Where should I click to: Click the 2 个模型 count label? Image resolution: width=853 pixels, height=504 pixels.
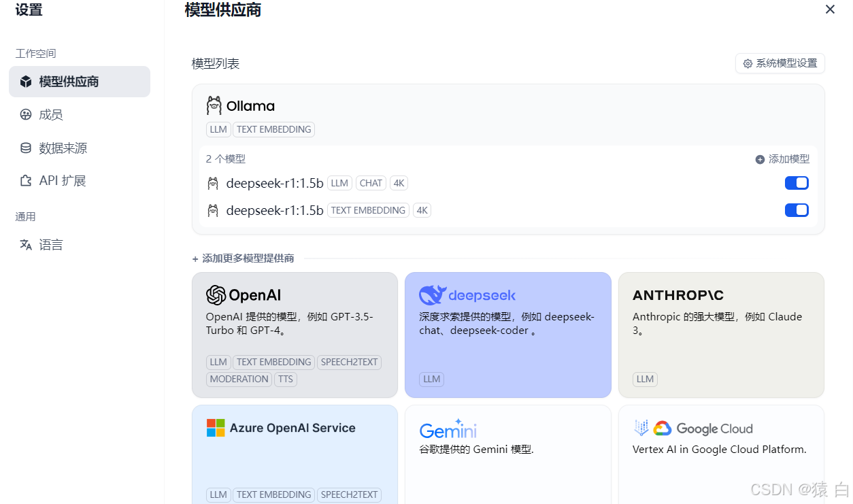coord(226,159)
